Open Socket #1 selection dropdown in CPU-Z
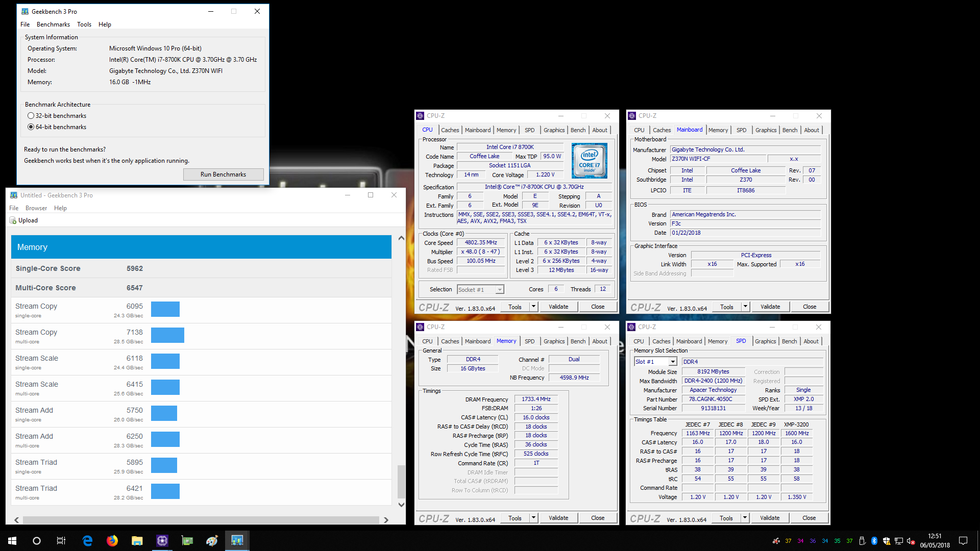 pyautogui.click(x=480, y=290)
